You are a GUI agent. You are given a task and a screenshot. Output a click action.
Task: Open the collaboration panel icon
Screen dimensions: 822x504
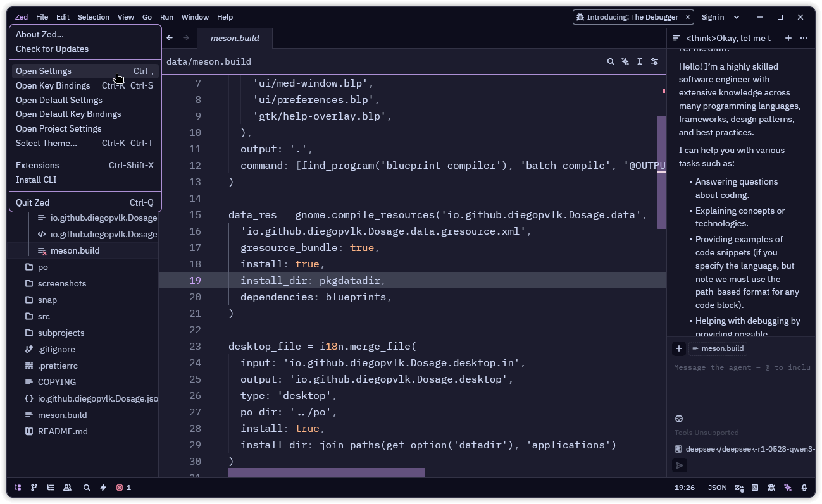[x=67, y=488]
